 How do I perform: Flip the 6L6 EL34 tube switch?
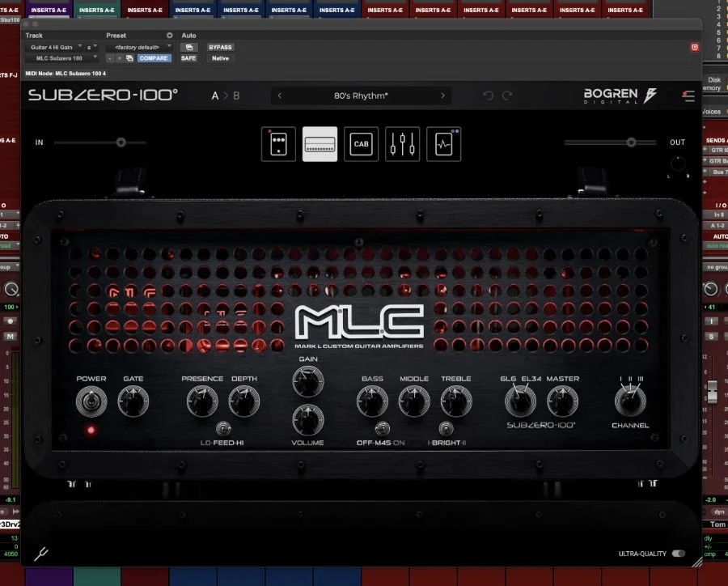520,402
